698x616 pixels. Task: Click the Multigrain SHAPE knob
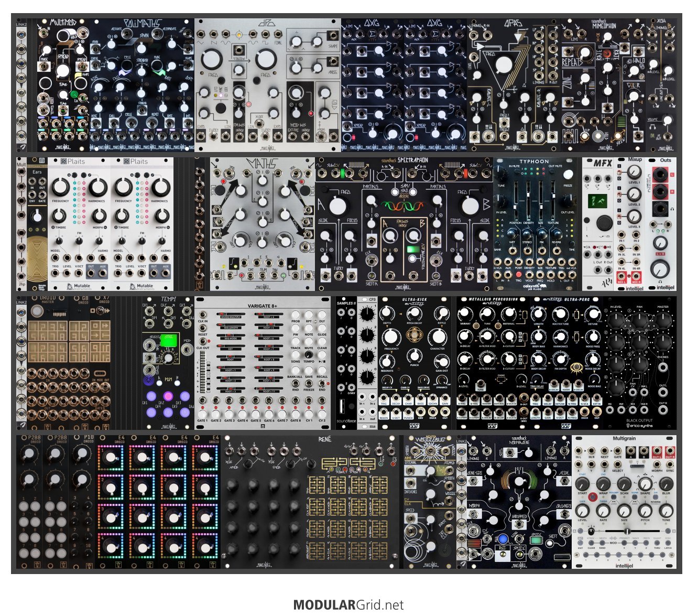[645, 483]
